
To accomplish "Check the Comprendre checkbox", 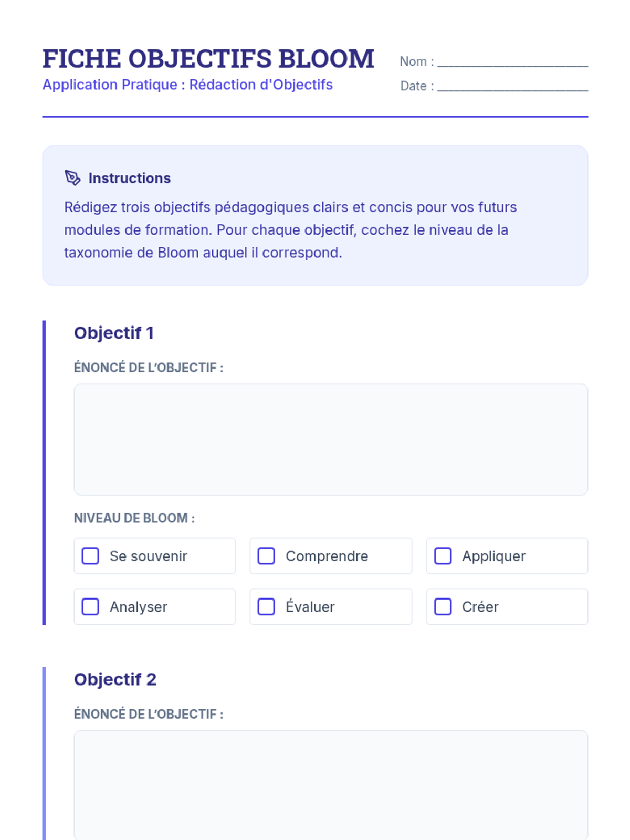I will point(266,556).
